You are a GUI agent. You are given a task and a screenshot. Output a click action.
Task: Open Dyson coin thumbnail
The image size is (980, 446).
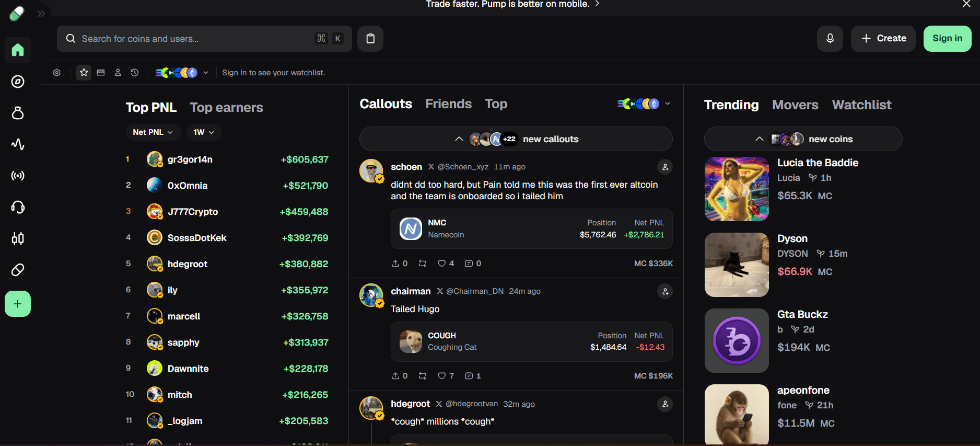click(x=737, y=265)
